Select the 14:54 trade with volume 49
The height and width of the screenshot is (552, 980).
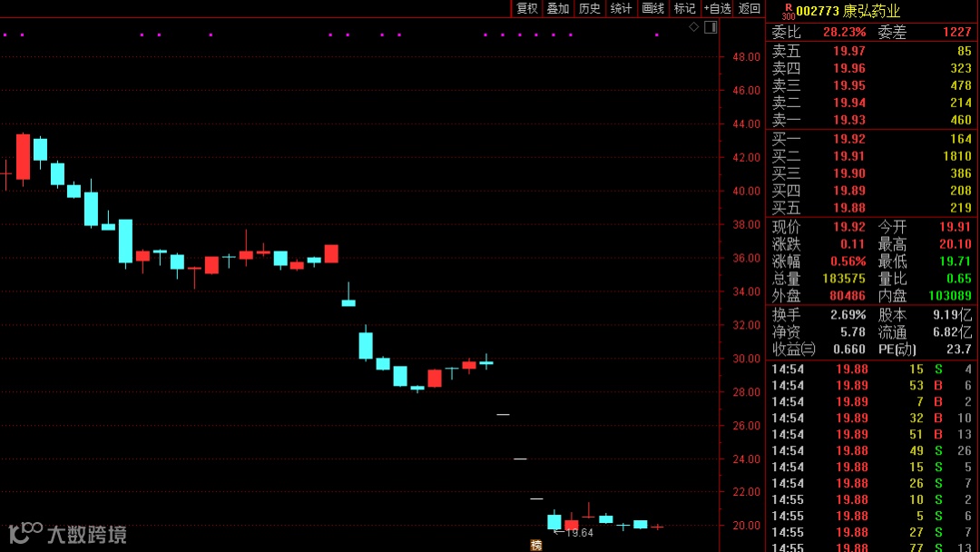tap(872, 450)
